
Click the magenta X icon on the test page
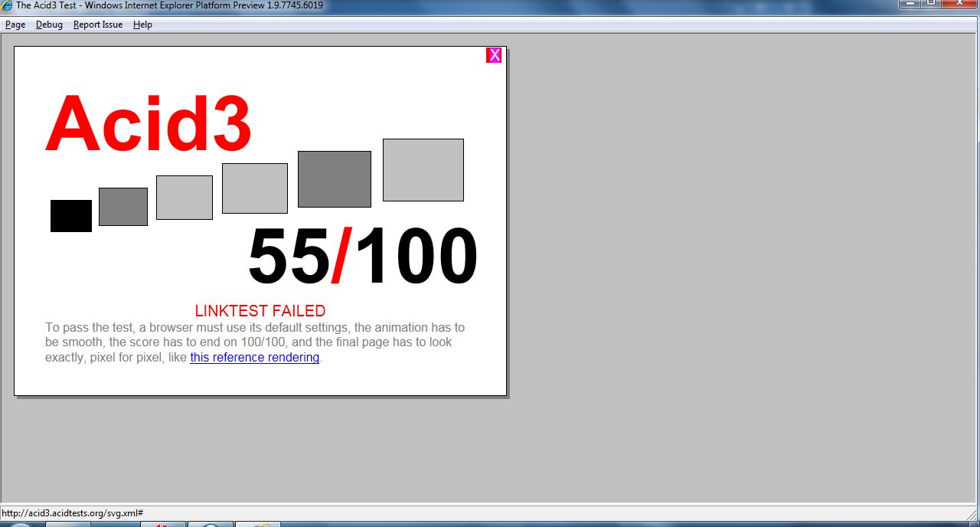click(495, 54)
